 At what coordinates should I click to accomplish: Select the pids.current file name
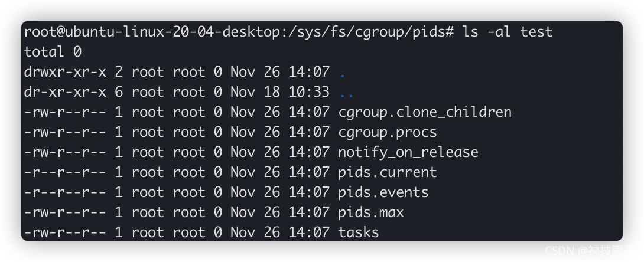tap(388, 172)
